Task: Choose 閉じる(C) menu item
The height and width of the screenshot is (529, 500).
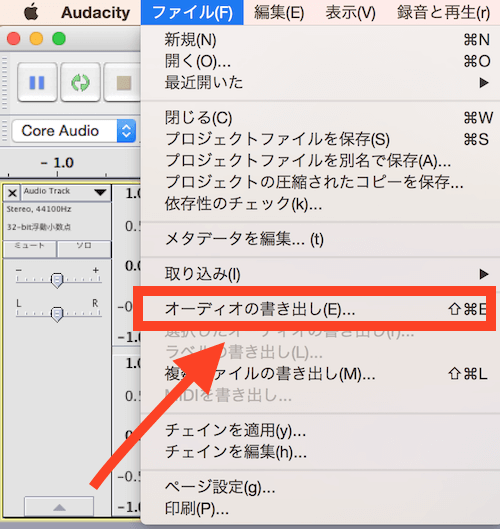Action: click(x=320, y=118)
